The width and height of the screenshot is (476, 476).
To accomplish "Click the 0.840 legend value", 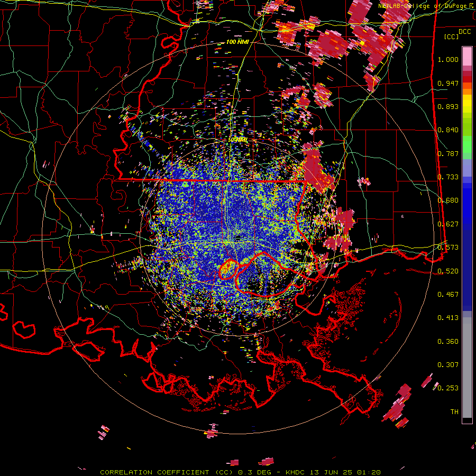I will click(448, 130).
